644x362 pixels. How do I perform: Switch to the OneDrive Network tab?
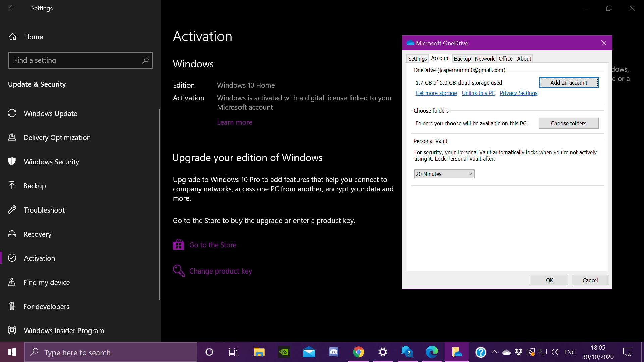point(485,59)
